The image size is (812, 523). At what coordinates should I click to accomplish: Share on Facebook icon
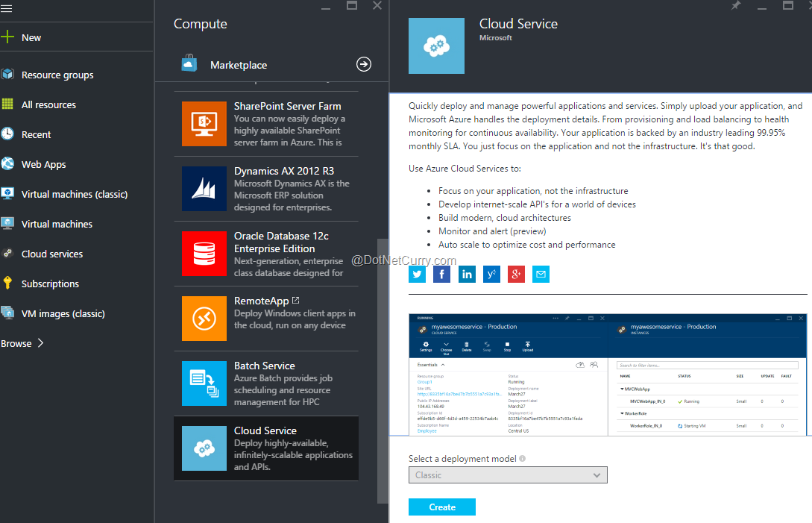tap(441, 275)
